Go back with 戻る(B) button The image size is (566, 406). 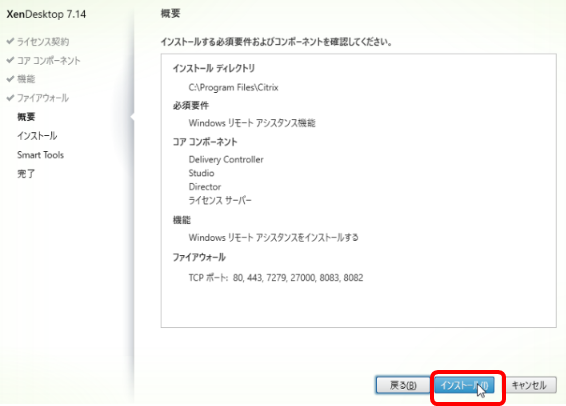[x=403, y=385]
